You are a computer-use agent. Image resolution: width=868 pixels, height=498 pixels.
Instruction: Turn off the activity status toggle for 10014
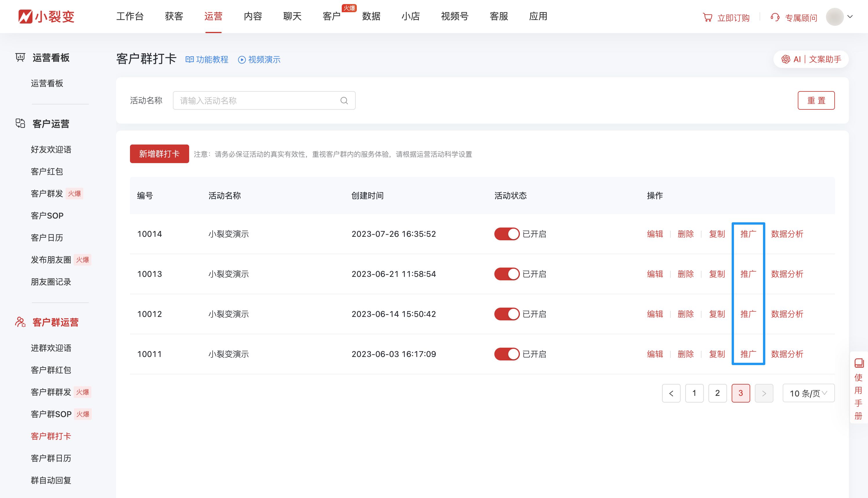pos(507,234)
